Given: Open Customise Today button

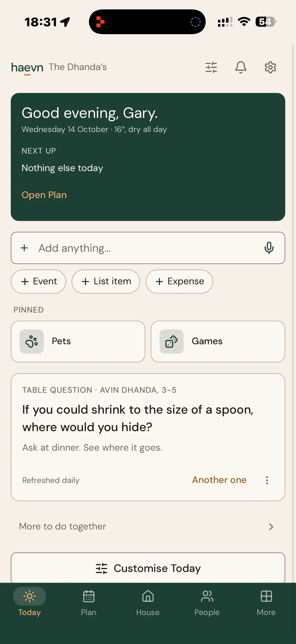Looking at the screenshot, I should point(148,568).
